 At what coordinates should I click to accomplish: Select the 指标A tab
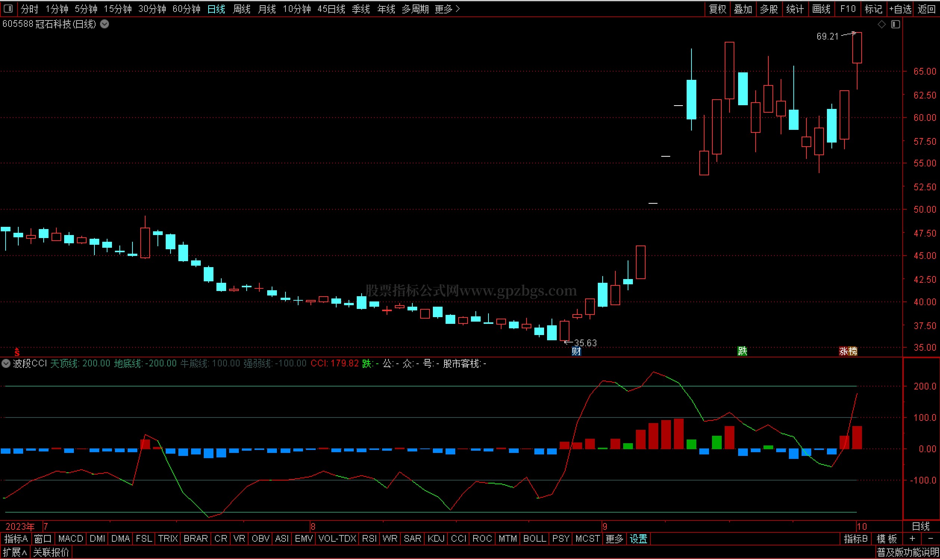[x=16, y=539]
